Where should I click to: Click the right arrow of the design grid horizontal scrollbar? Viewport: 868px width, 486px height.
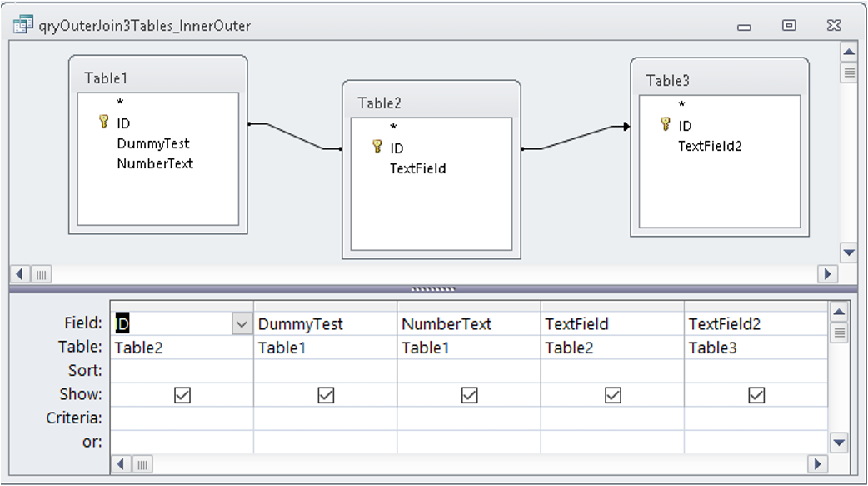(818, 463)
